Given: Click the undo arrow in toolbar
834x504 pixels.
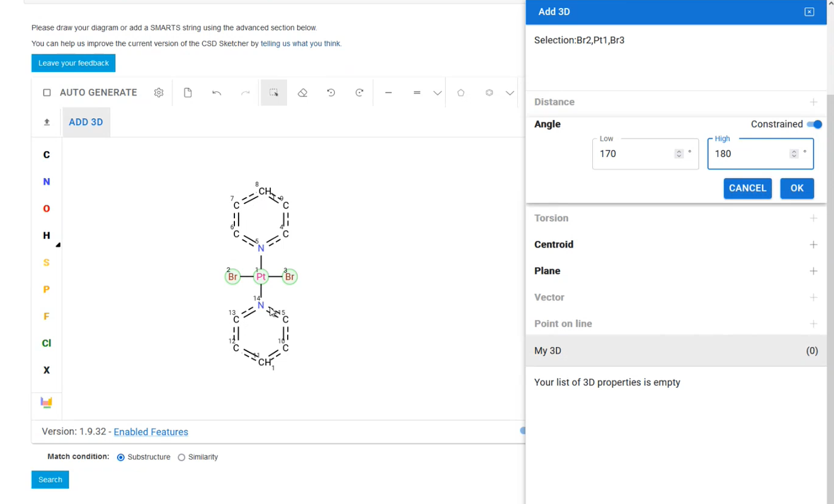Looking at the screenshot, I should coord(216,93).
